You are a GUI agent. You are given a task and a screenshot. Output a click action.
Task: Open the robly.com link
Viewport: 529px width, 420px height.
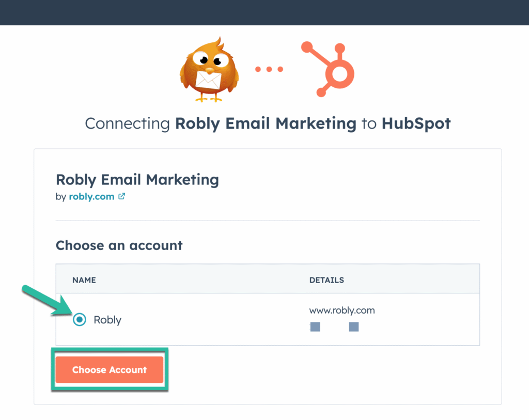tap(91, 196)
